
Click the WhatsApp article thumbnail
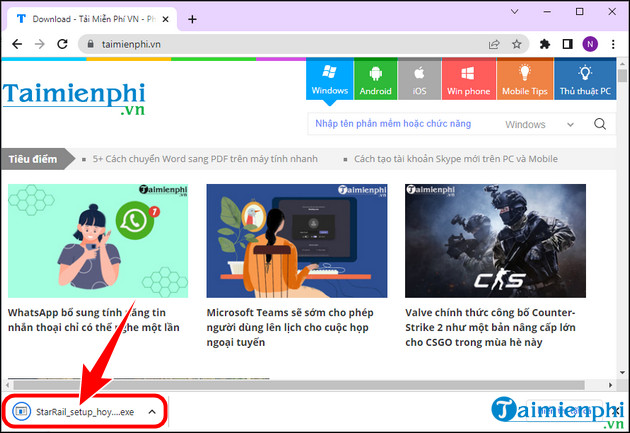98,241
